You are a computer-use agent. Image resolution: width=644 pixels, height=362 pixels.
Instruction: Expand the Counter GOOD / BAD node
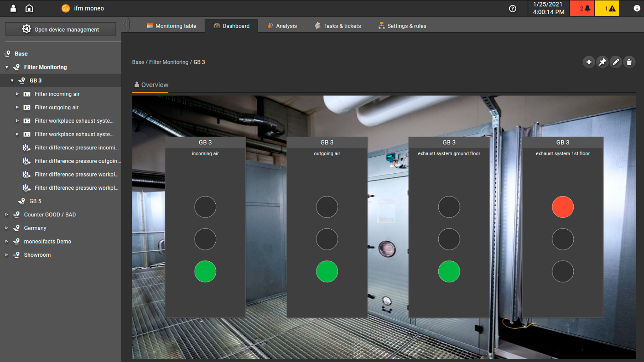pos(6,215)
